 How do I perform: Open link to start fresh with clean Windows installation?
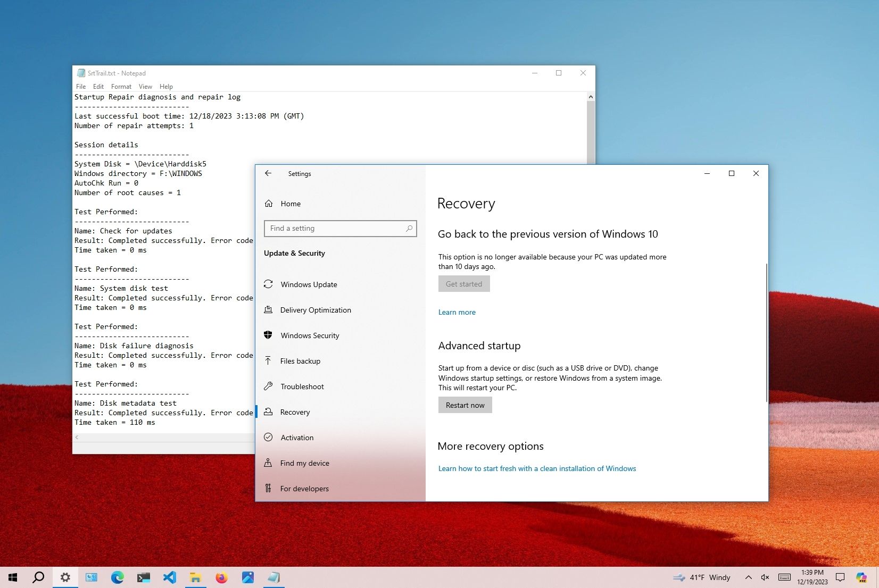[x=537, y=468]
